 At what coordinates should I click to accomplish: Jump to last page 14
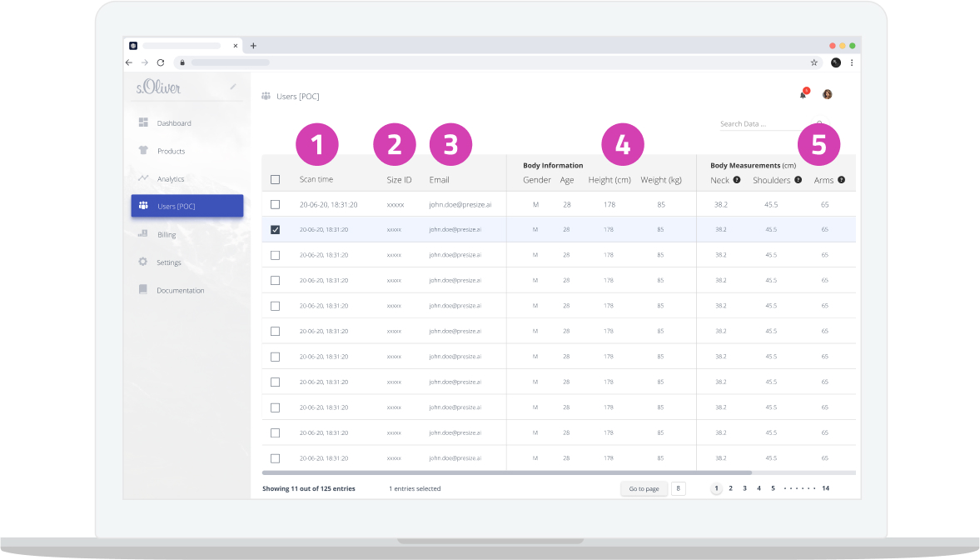tap(826, 488)
